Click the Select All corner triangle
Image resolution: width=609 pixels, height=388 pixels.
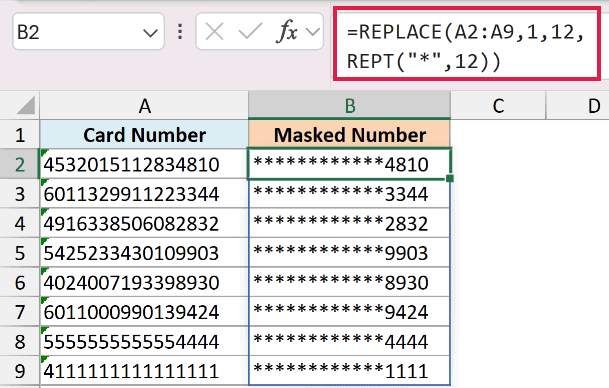pos(26,106)
